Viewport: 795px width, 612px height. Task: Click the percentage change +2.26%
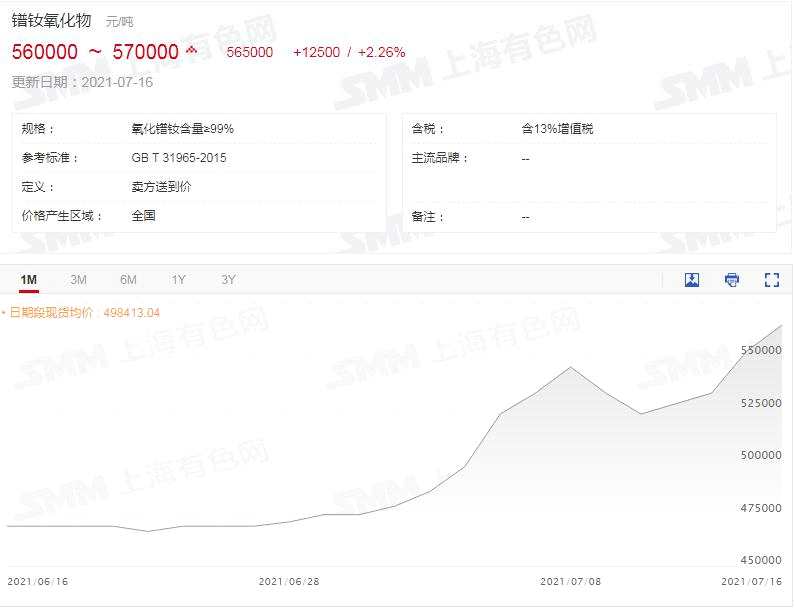tap(381, 52)
